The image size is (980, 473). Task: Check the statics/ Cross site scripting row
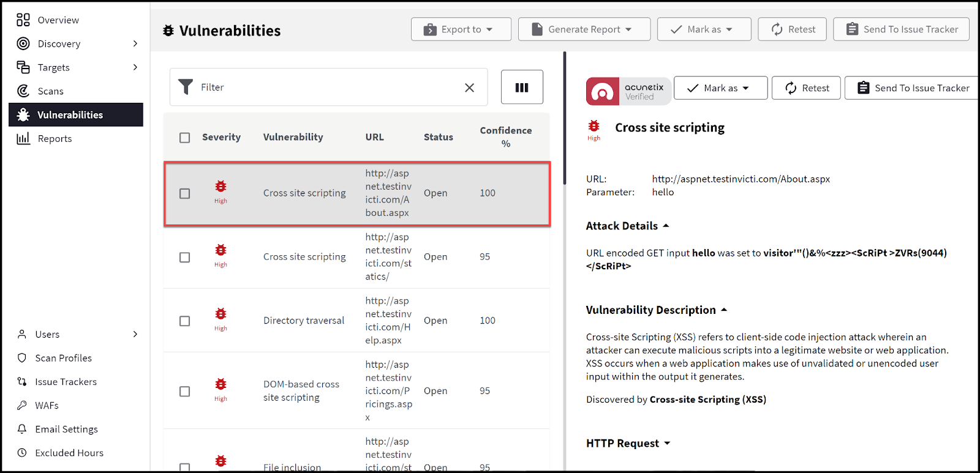[x=185, y=257]
